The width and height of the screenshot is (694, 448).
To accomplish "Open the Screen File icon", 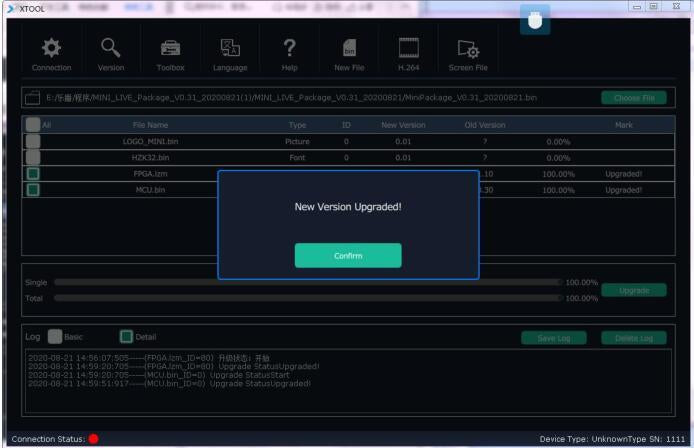I will [468, 49].
